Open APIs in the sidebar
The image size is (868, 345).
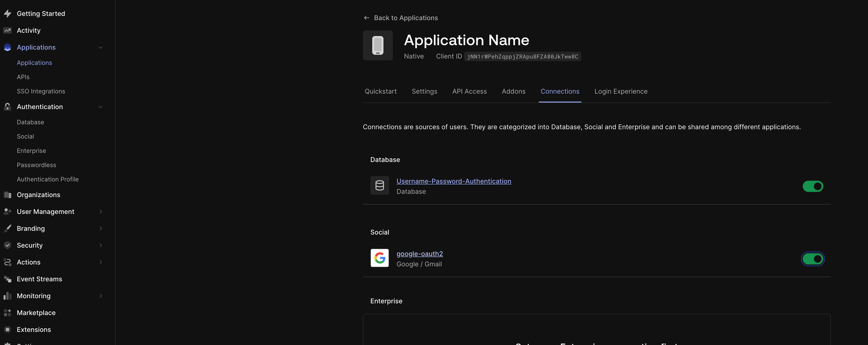[x=23, y=77]
